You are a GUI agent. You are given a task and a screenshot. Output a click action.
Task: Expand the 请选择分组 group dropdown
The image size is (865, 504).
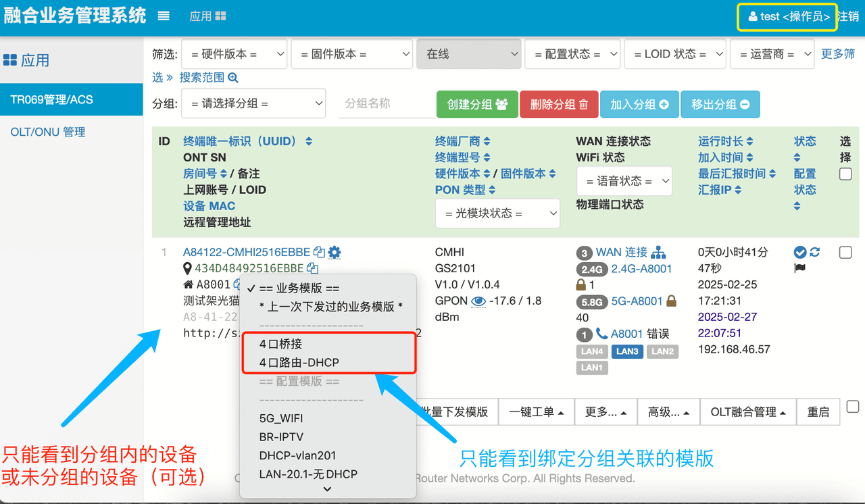[x=253, y=104]
